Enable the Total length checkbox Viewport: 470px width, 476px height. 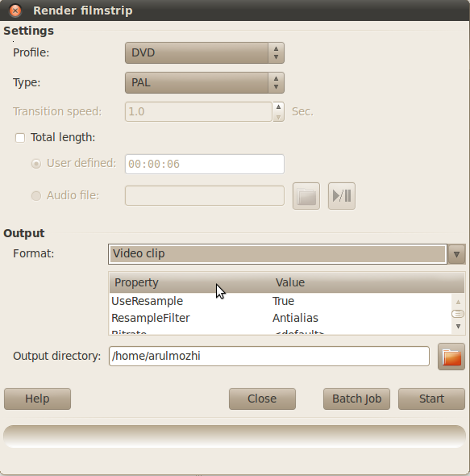[20, 138]
